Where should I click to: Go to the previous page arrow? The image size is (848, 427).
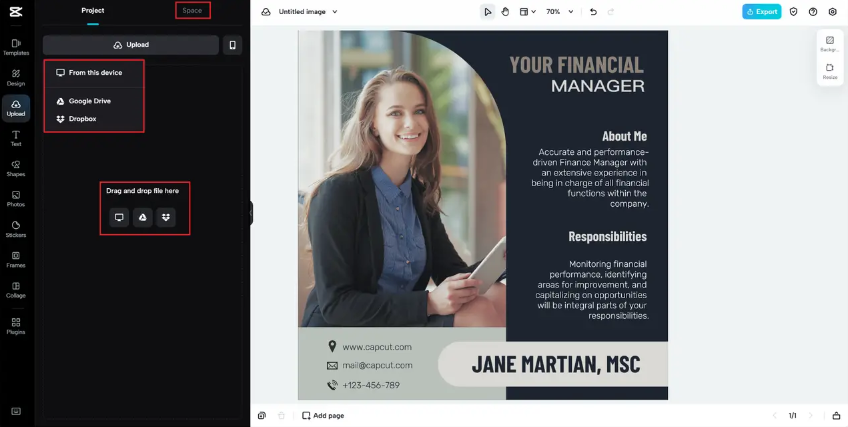pyautogui.click(x=774, y=416)
